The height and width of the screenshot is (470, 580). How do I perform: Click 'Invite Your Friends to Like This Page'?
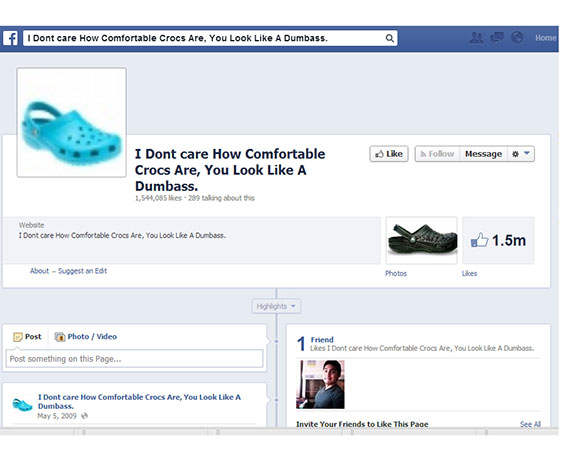coord(362,424)
